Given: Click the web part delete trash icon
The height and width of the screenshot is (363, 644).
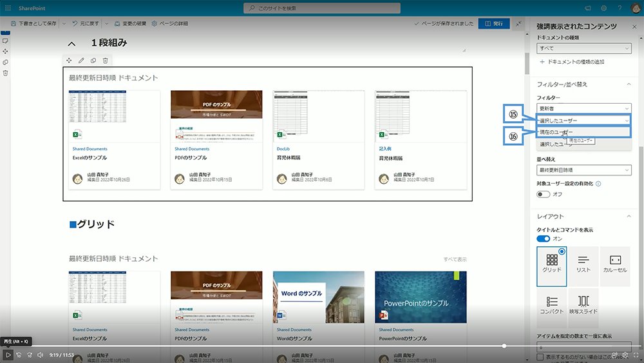Looking at the screenshot, I should click(x=106, y=61).
